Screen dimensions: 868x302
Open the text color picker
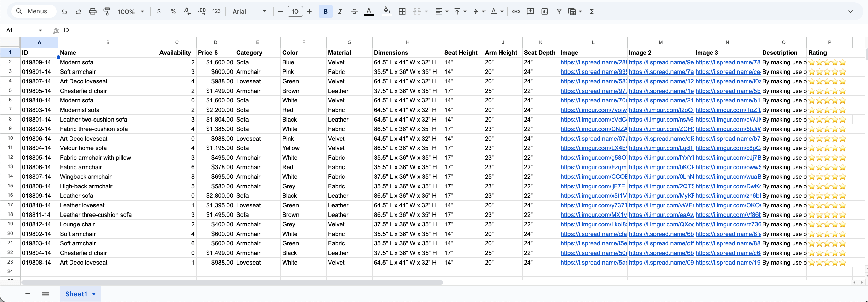369,12
